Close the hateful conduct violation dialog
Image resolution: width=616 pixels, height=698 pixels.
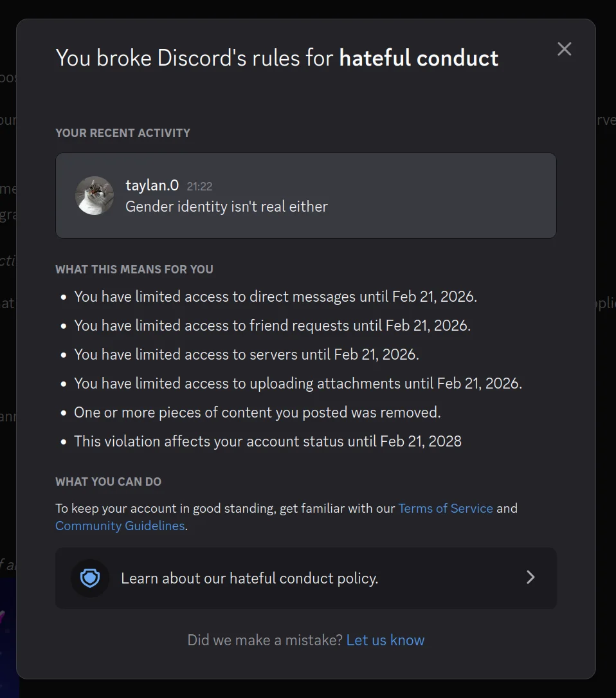(x=564, y=49)
